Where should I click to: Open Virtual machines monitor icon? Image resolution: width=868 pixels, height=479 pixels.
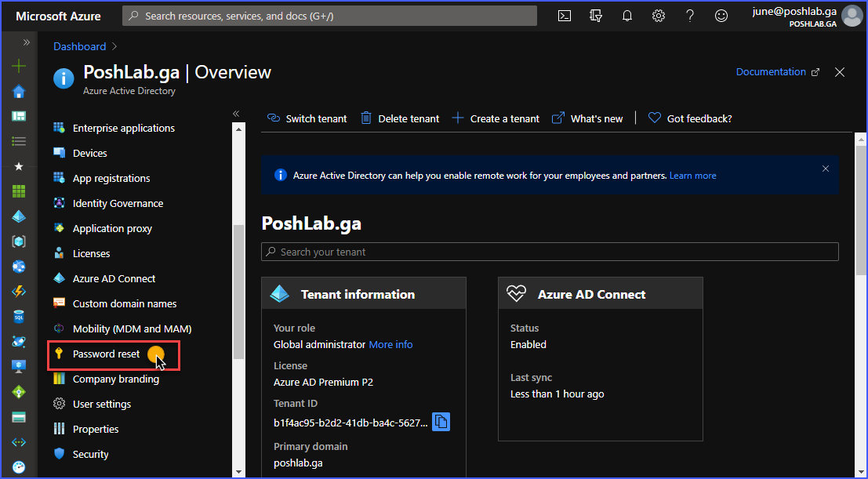pos(19,367)
